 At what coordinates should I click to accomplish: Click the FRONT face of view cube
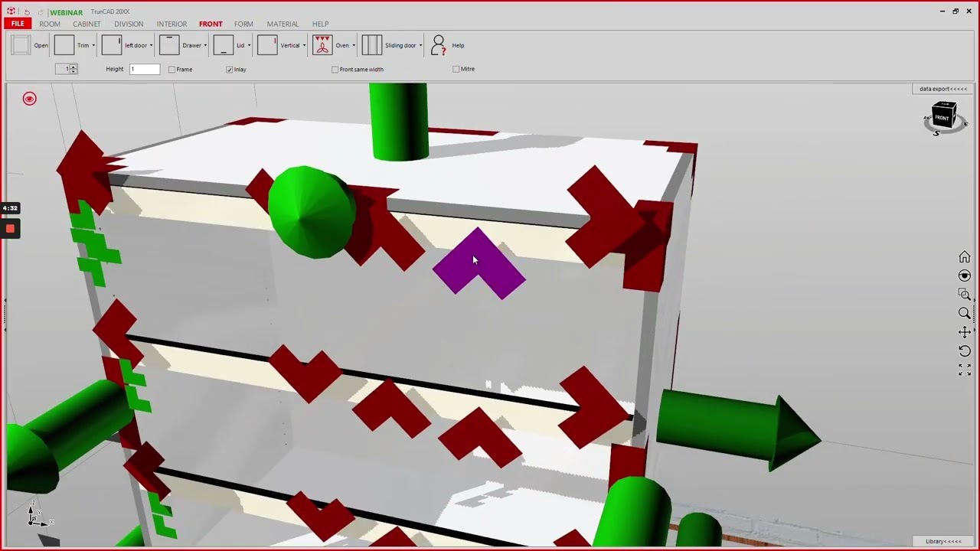click(x=942, y=119)
